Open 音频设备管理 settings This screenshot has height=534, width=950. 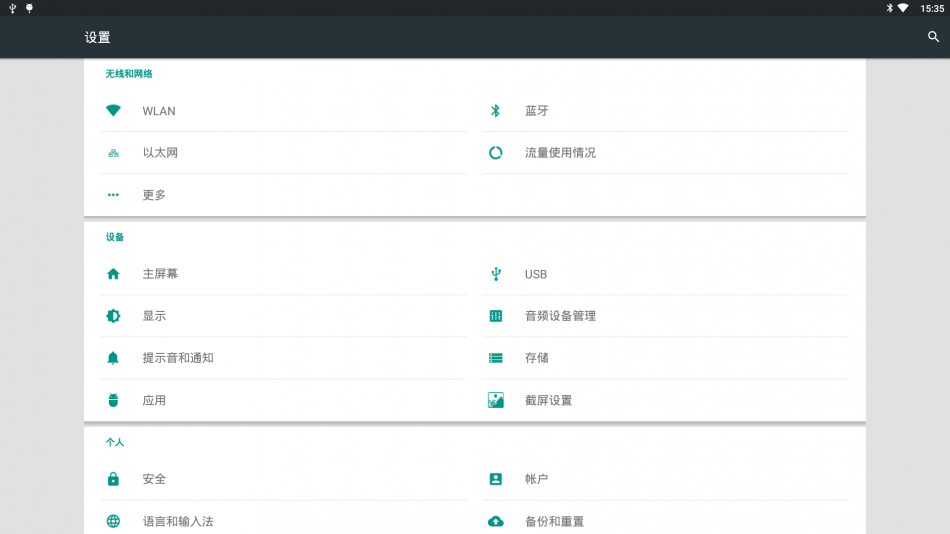[666, 316]
